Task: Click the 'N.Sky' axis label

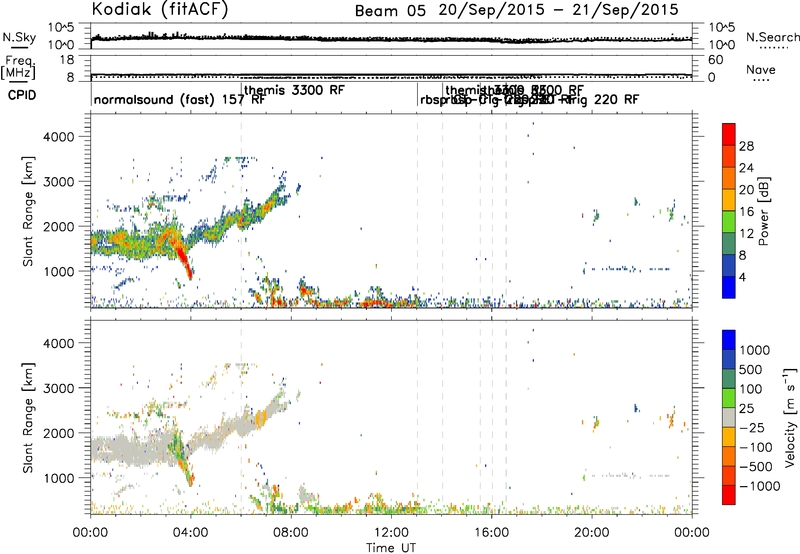Action: coord(19,37)
